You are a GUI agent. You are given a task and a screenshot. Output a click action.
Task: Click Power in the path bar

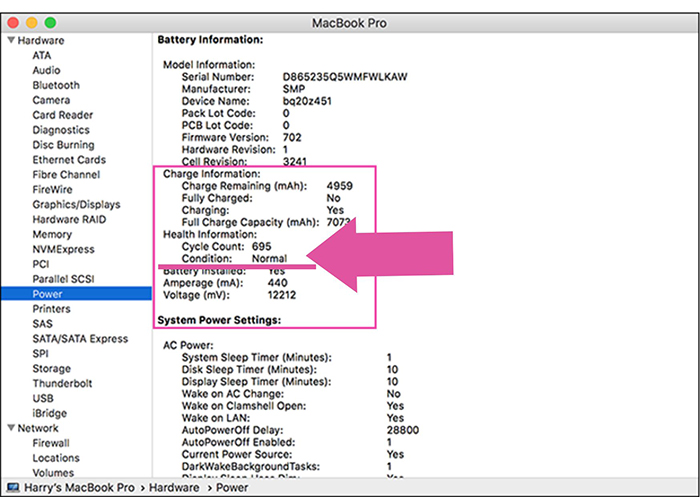click(x=232, y=487)
